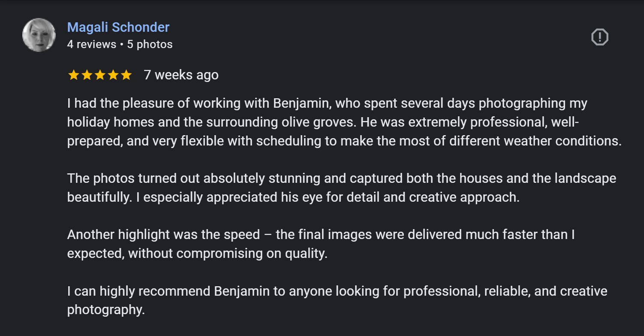The height and width of the screenshot is (336, 644).
Task: Click the fifth yellow rating star
Action: tap(126, 75)
